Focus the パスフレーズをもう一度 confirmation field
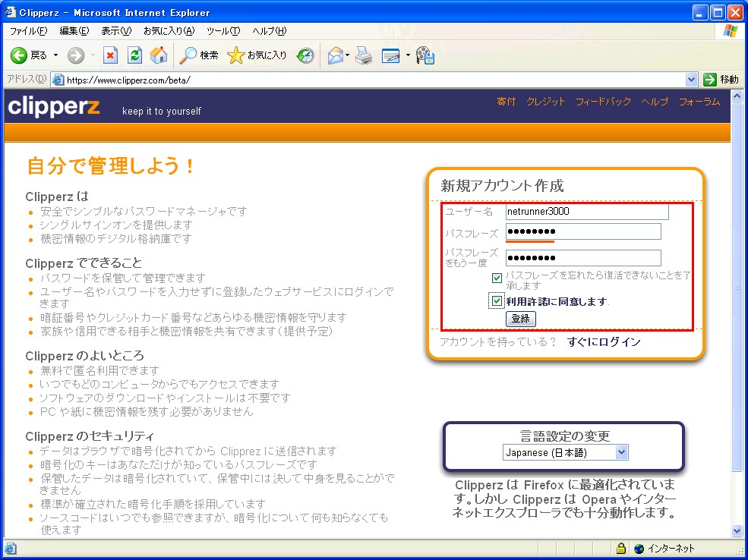 point(583,258)
